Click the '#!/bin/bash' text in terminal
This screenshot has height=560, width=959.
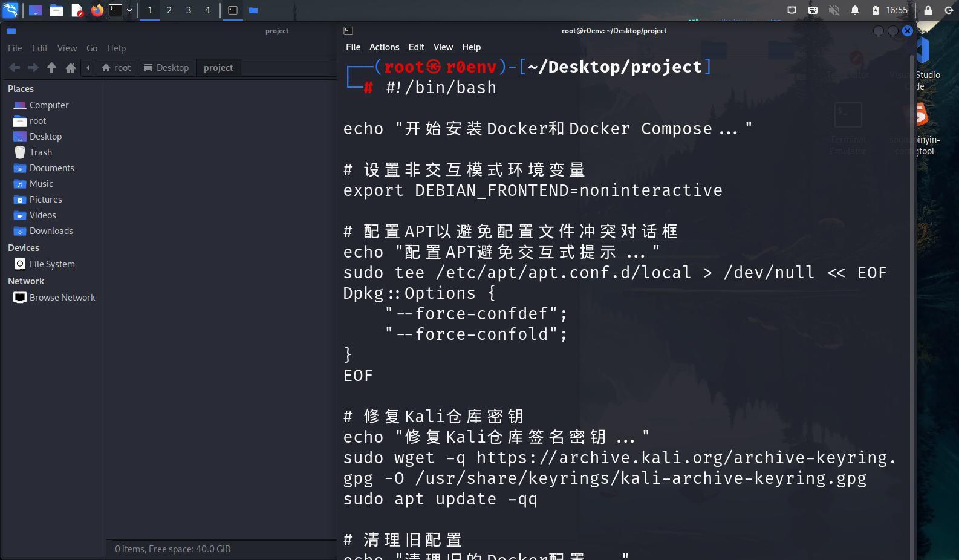tap(441, 88)
